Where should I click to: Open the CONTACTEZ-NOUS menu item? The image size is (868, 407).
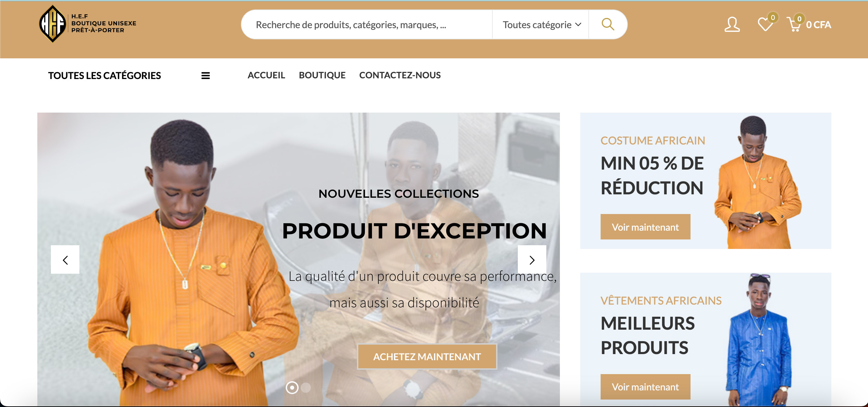(x=400, y=75)
